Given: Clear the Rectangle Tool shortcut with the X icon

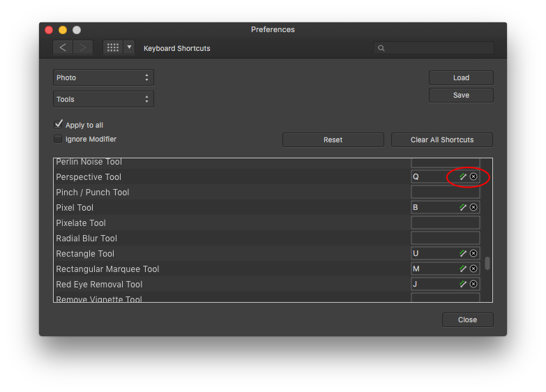Looking at the screenshot, I should [473, 253].
